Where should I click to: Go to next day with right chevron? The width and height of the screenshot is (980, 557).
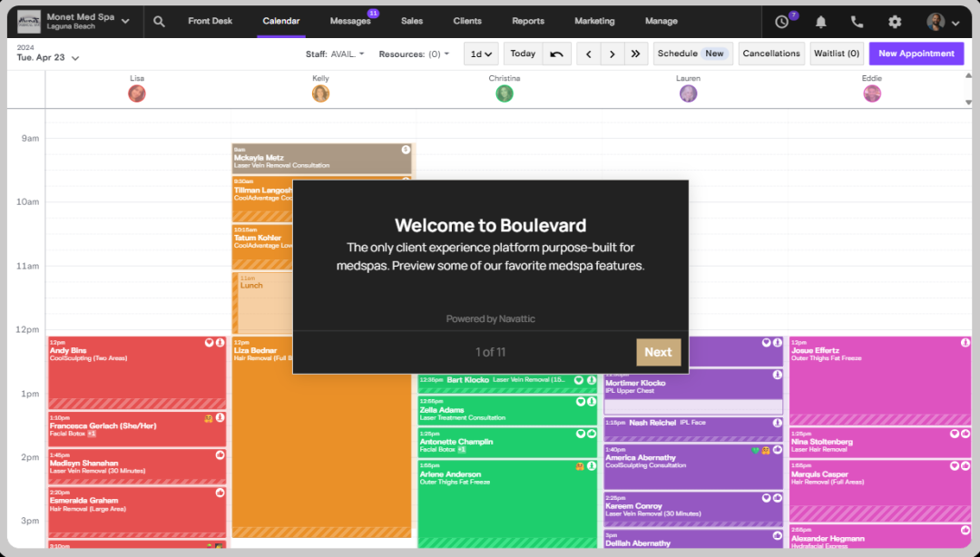pos(612,54)
